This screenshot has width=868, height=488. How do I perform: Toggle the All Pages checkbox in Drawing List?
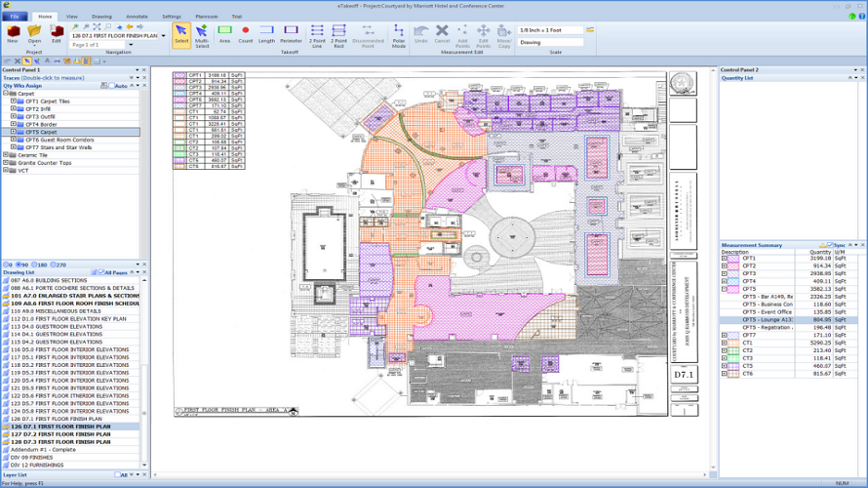pyautogui.click(x=101, y=272)
